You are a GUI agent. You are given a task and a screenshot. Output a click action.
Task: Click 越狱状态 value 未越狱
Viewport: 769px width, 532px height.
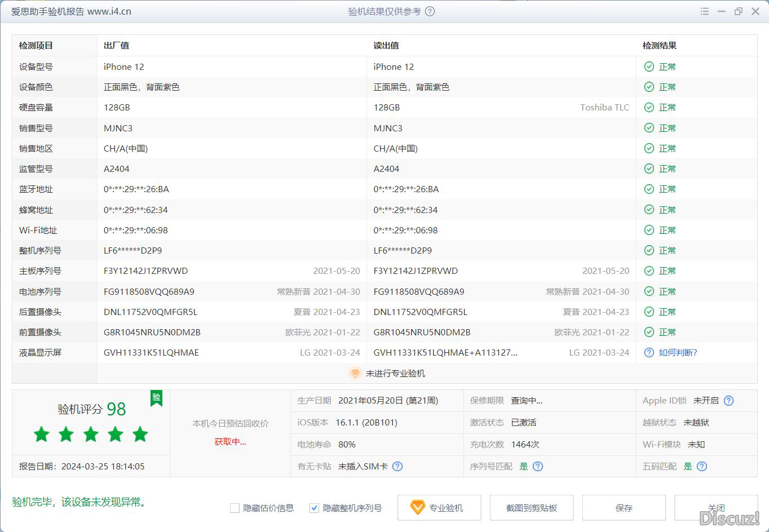point(696,422)
